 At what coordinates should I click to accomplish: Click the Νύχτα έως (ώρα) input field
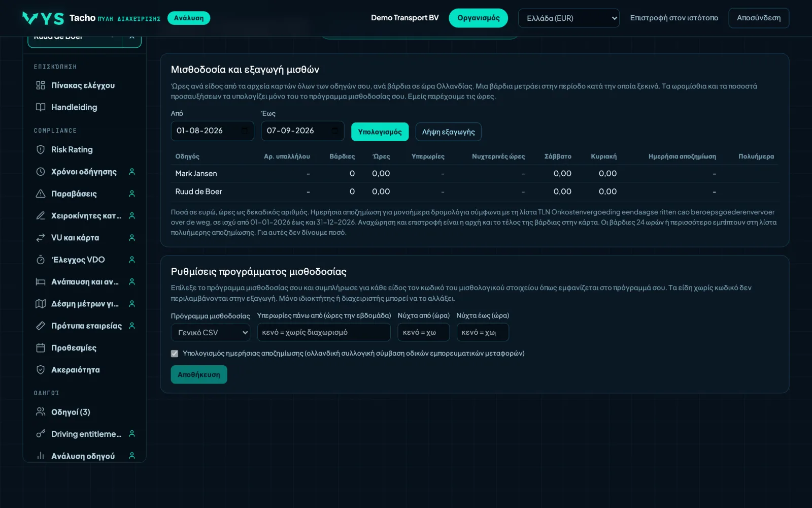tap(483, 332)
